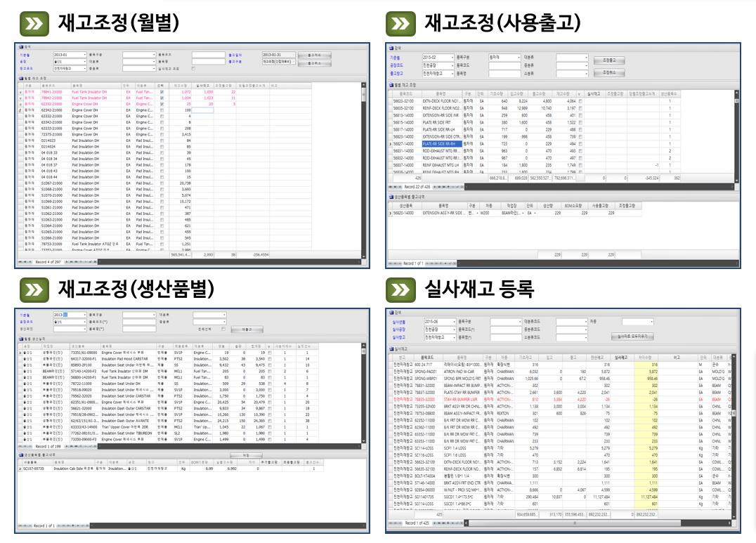
Task: Open the 기준월 dropdown showing 2013-01
Action: coord(84,54)
